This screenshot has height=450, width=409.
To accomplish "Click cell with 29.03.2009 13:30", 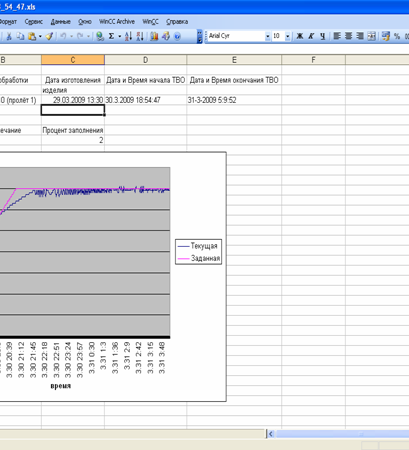I will [x=73, y=100].
